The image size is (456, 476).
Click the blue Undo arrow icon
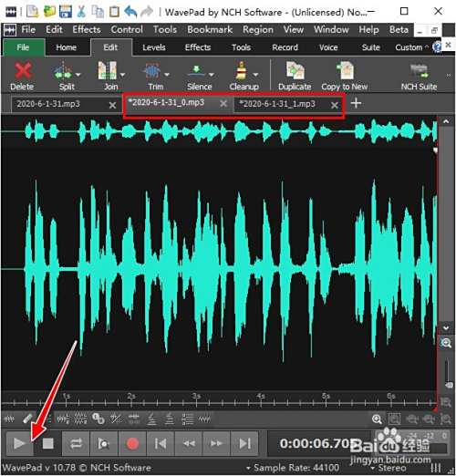[130, 12]
